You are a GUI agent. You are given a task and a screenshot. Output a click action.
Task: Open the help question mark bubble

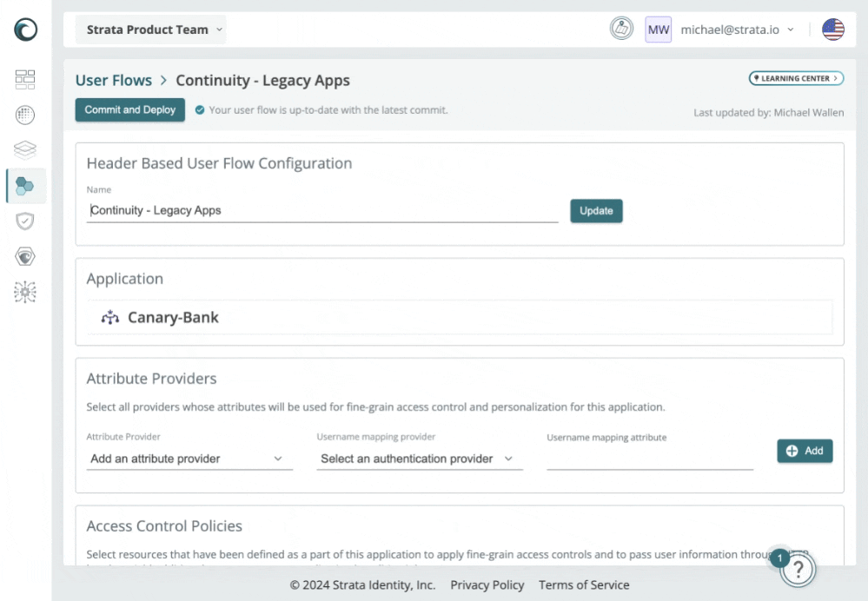[x=798, y=569]
